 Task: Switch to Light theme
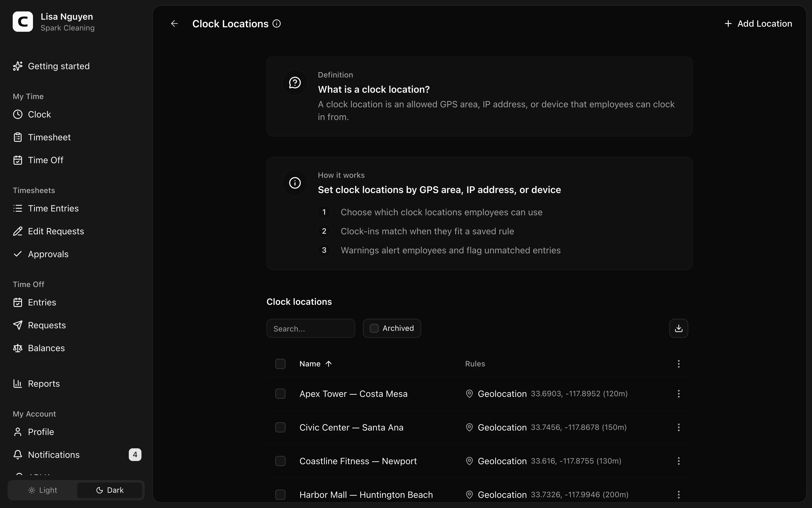pos(43,490)
